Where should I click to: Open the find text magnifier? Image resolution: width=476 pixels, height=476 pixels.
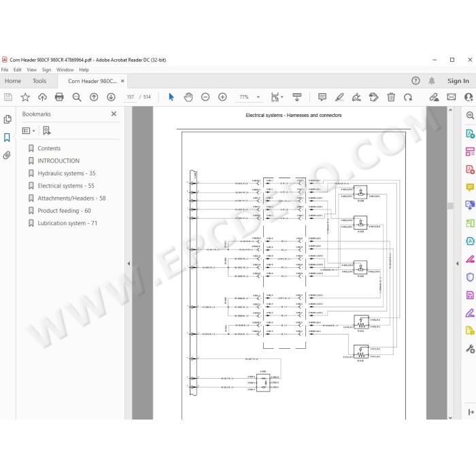click(77, 97)
